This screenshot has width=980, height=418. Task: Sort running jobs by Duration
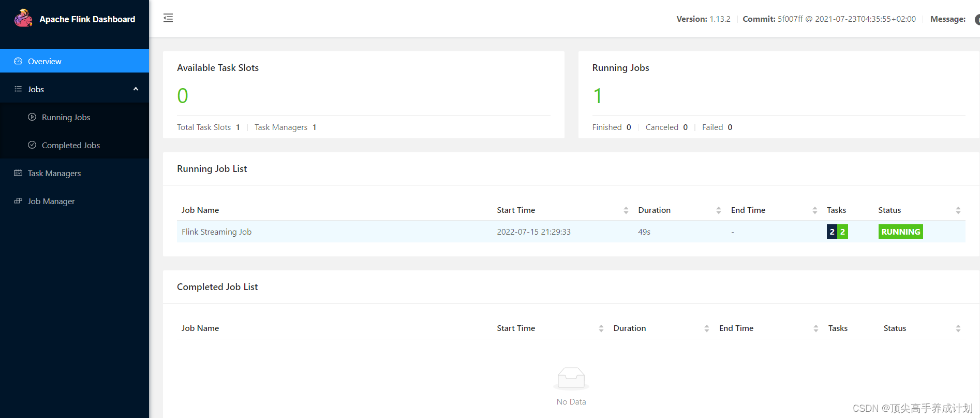coord(718,210)
